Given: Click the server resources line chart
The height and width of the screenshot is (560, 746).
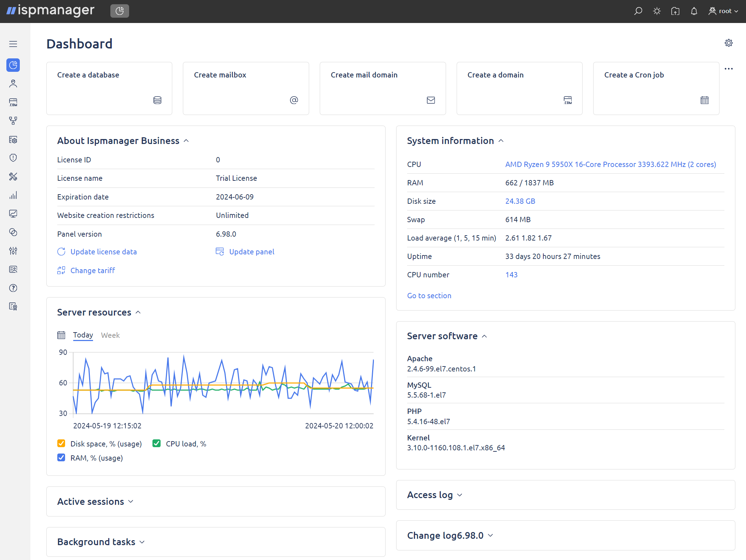Looking at the screenshot, I should [223, 383].
